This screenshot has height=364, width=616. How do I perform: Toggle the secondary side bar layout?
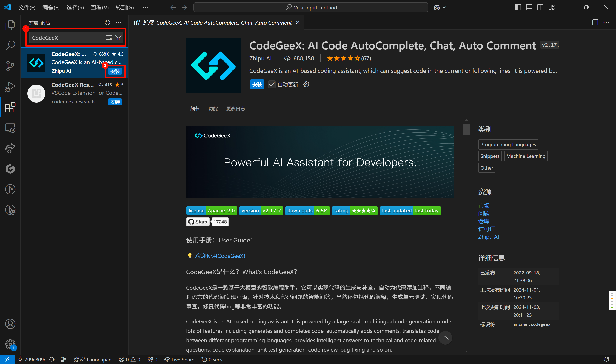tap(540, 8)
